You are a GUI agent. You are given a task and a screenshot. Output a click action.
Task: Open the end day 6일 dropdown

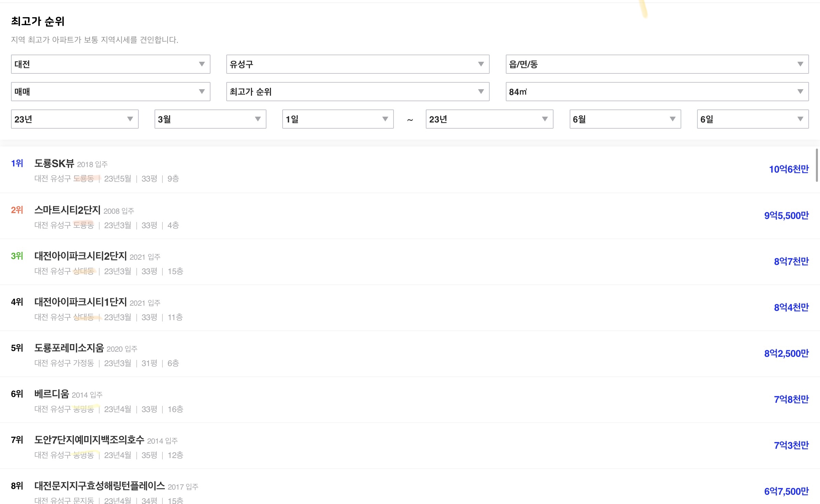click(753, 119)
